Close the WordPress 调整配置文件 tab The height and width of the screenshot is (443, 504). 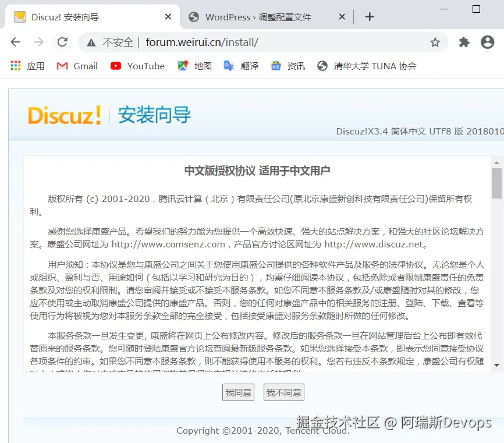pyautogui.click(x=342, y=17)
